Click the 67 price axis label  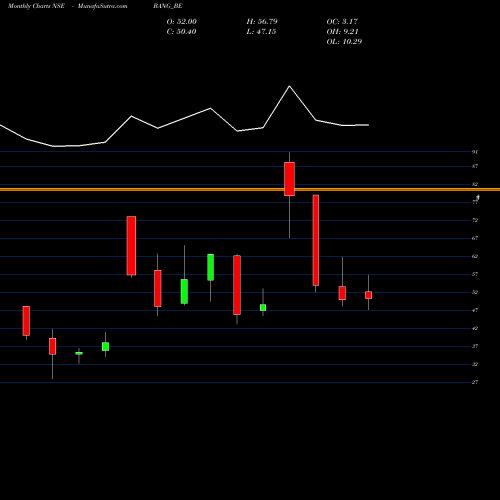475,238
